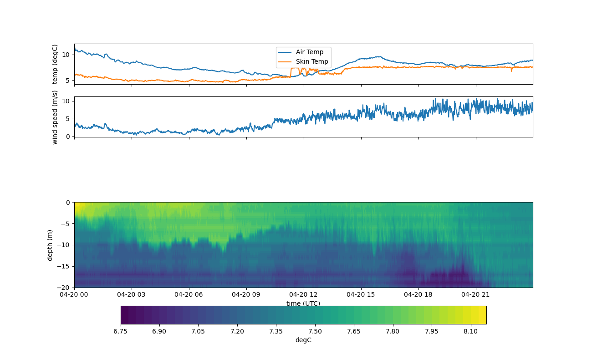
Task: Click the '04-20 06' time tick label
Action: click(x=189, y=295)
